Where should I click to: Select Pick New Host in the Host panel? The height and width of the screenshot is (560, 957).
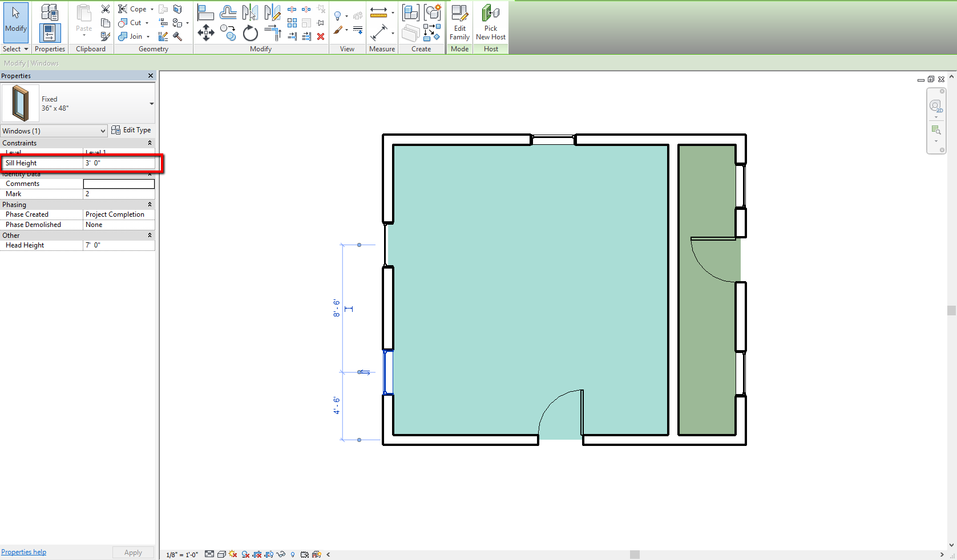click(490, 23)
